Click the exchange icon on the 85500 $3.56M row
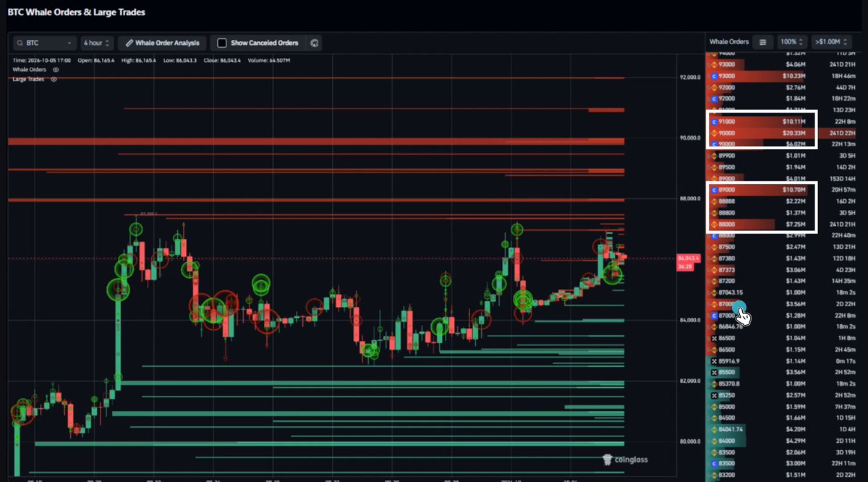The height and width of the screenshot is (482, 868). click(x=714, y=372)
